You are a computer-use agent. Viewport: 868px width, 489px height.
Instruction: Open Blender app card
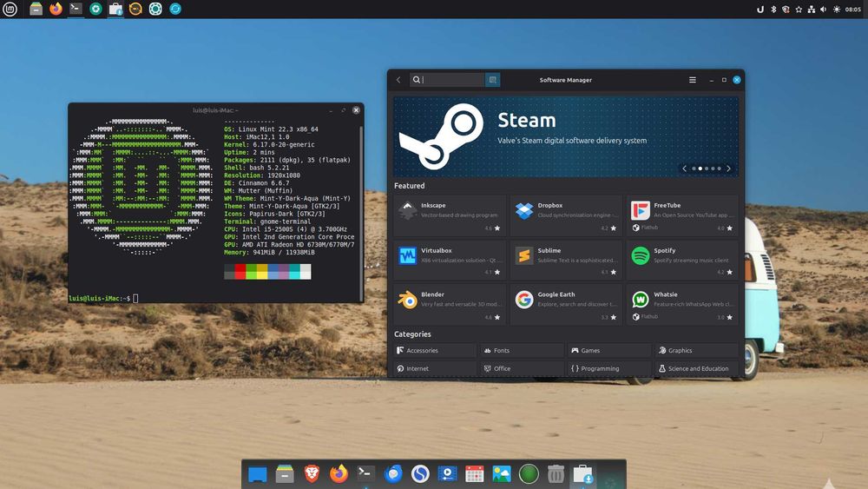[x=450, y=305]
